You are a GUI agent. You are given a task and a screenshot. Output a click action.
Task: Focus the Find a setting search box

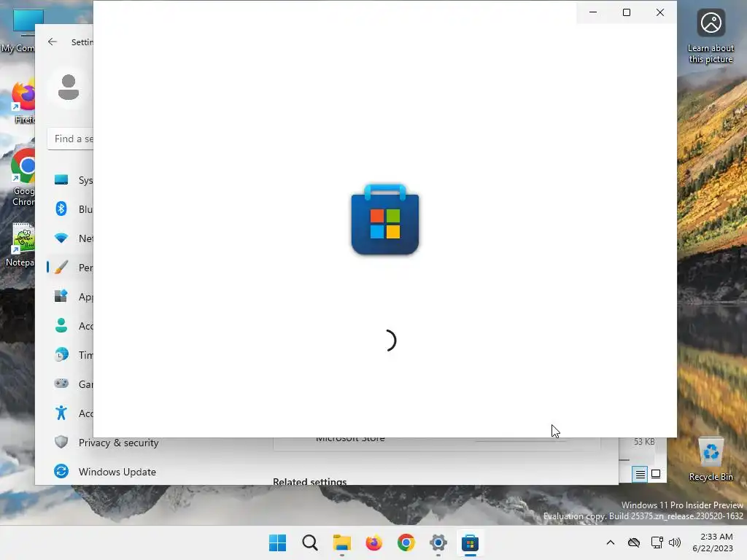pyautogui.click(x=71, y=139)
